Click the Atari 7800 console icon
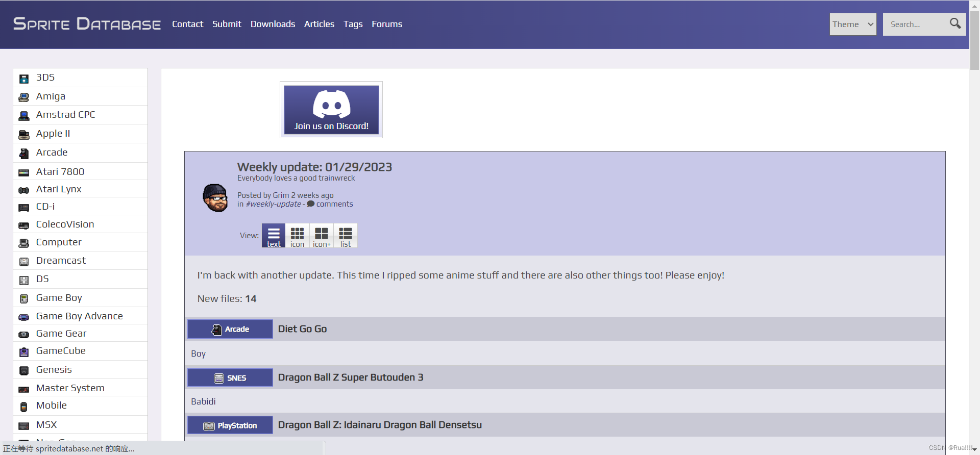The height and width of the screenshot is (455, 980). [x=24, y=172]
